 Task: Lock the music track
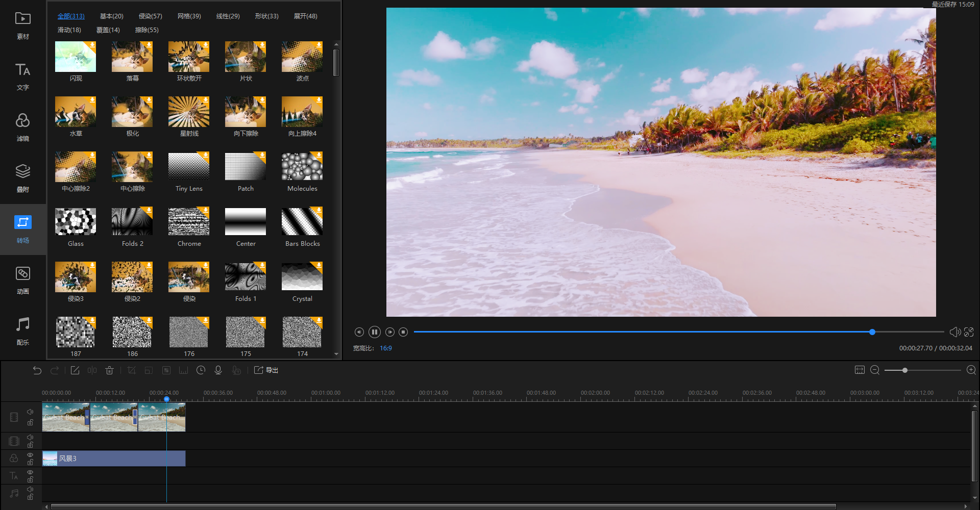coord(30,497)
